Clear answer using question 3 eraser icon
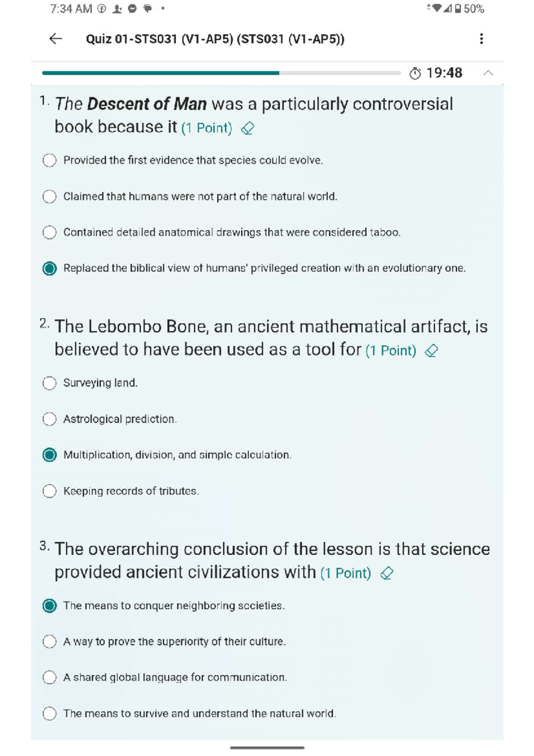 tap(387, 573)
